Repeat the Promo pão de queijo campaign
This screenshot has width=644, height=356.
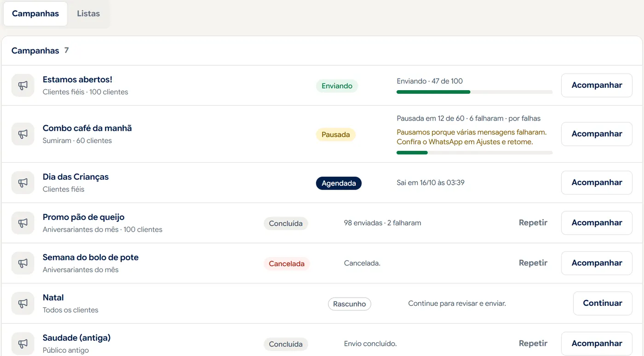(x=533, y=223)
